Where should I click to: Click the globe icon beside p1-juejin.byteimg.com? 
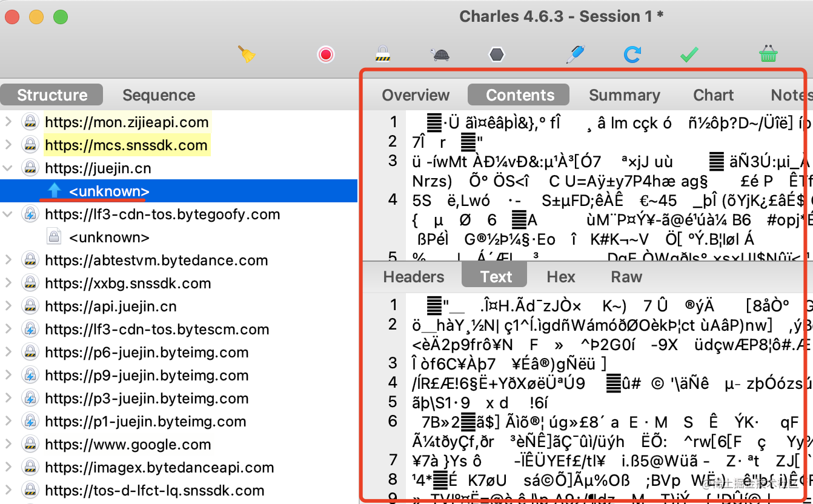tap(30, 421)
